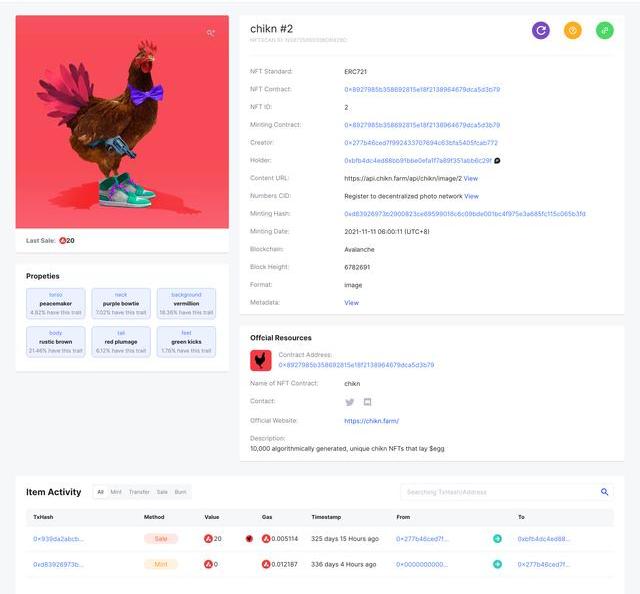Open the Mint transaction hash 0xd83926973b

[x=58, y=565]
